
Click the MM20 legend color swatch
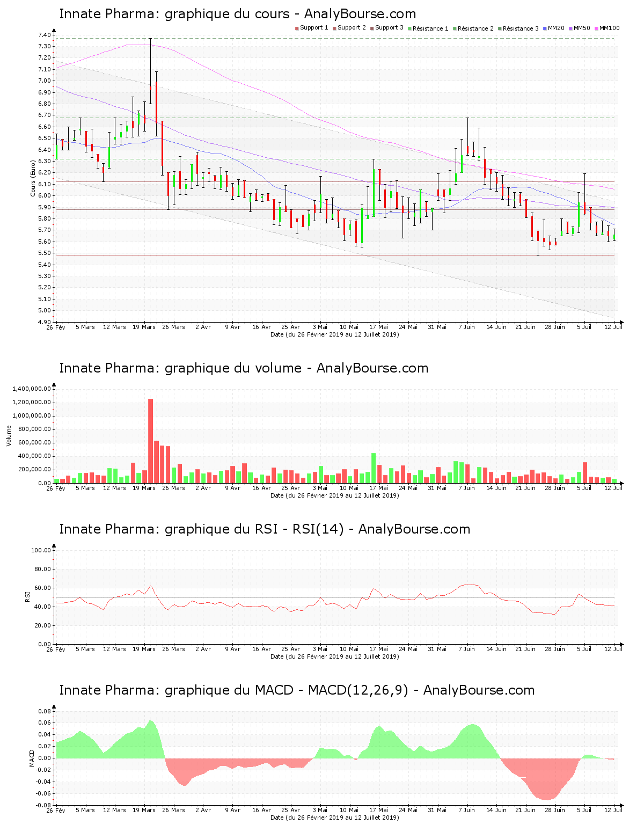pyautogui.click(x=545, y=28)
